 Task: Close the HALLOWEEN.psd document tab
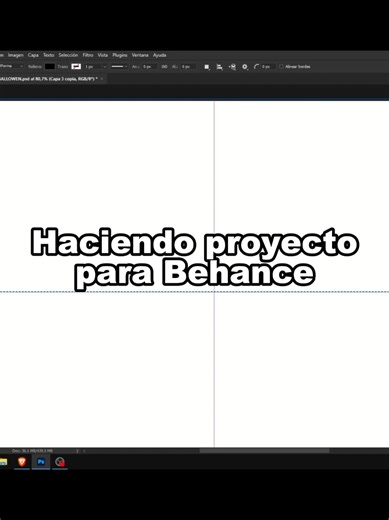click(102, 79)
